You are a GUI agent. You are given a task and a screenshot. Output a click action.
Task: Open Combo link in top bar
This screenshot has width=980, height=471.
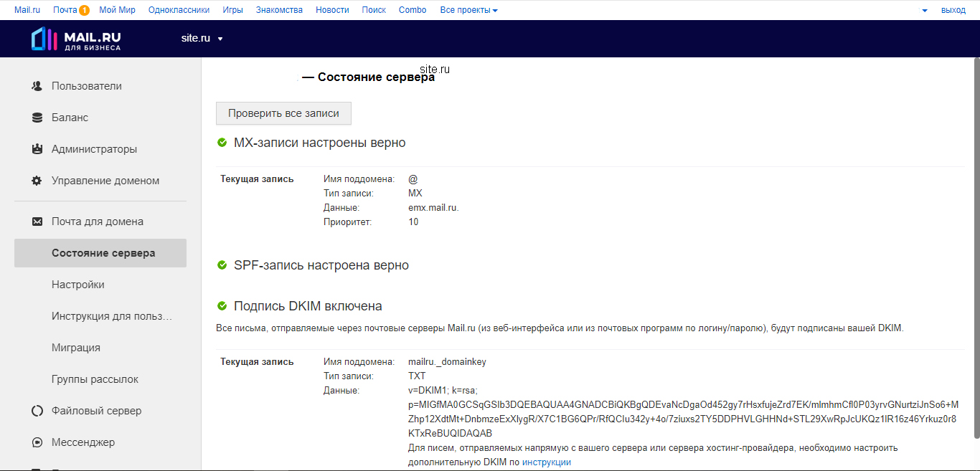tap(413, 10)
